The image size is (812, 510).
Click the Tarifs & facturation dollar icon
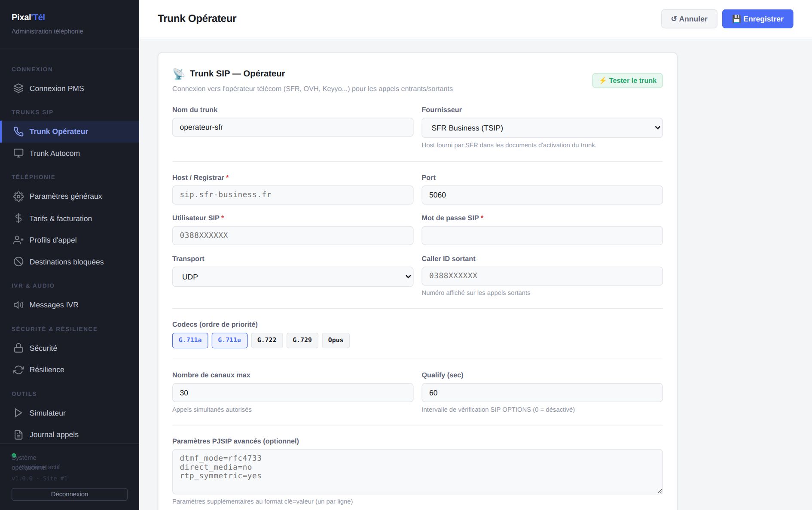coord(18,219)
